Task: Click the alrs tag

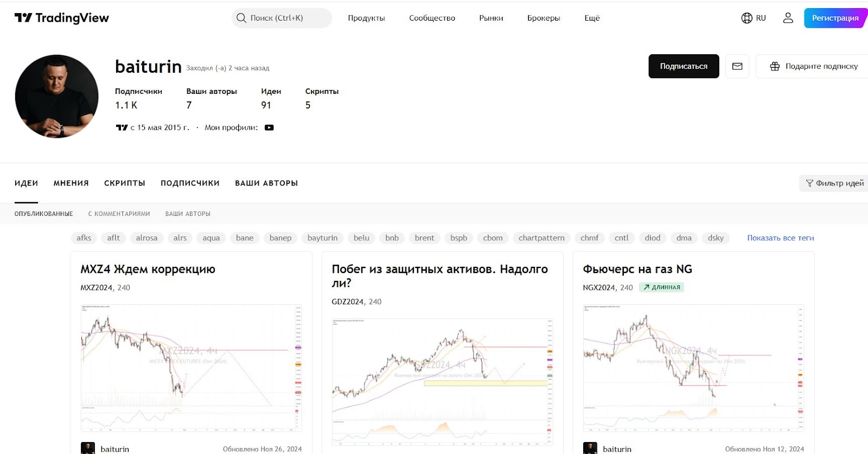Action: pos(180,238)
